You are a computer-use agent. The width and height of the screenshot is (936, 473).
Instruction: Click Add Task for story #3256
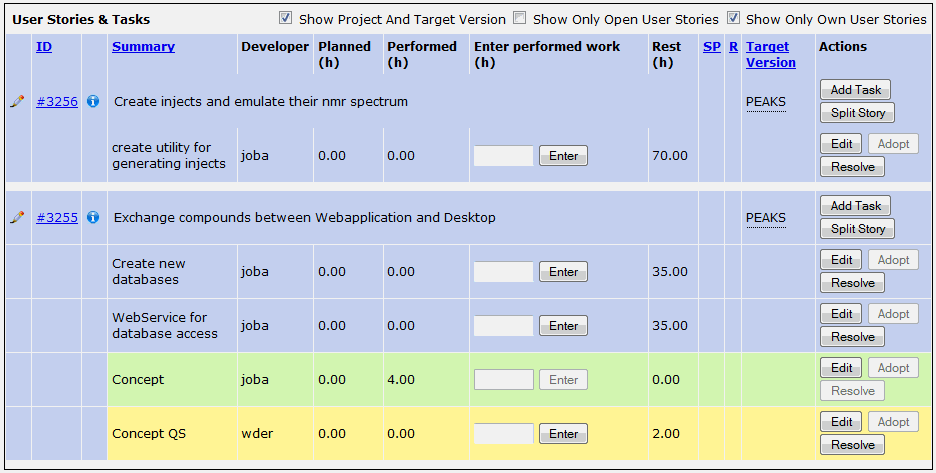tap(855, 90)
